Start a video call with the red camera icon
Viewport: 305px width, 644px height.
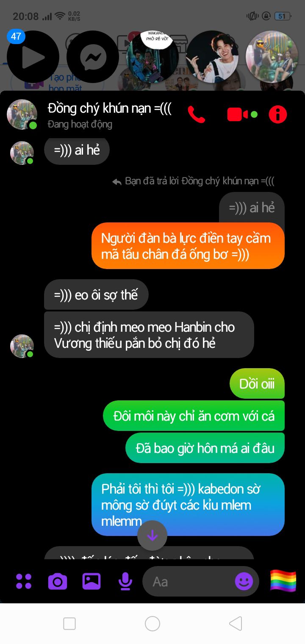coord(238,114)
